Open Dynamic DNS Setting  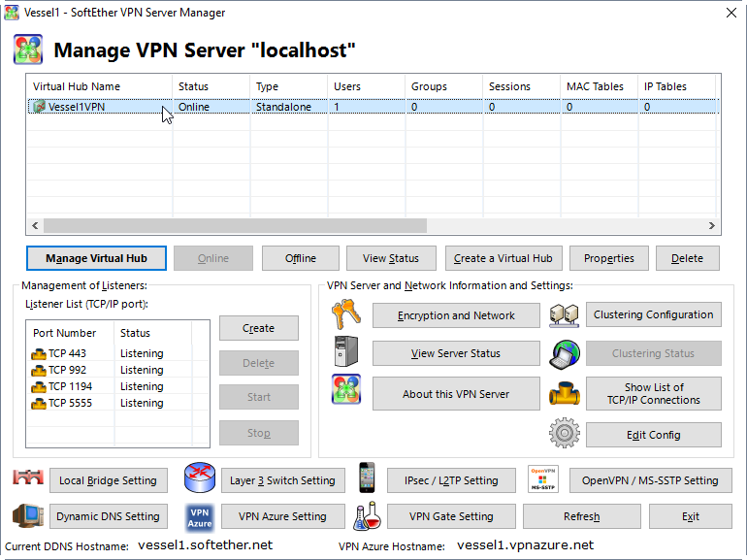point(108,516)
